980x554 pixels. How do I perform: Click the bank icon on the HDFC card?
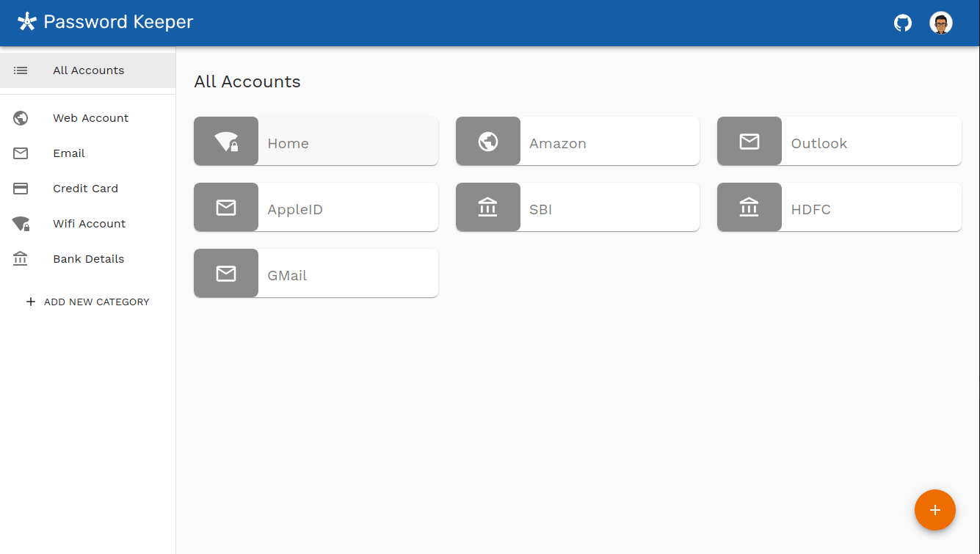(x=749, y=207)
